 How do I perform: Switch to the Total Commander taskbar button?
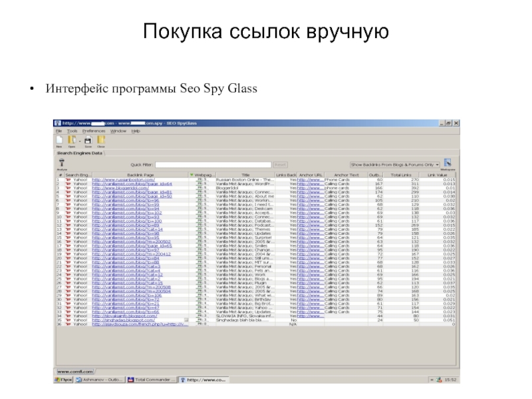[152, 380]
